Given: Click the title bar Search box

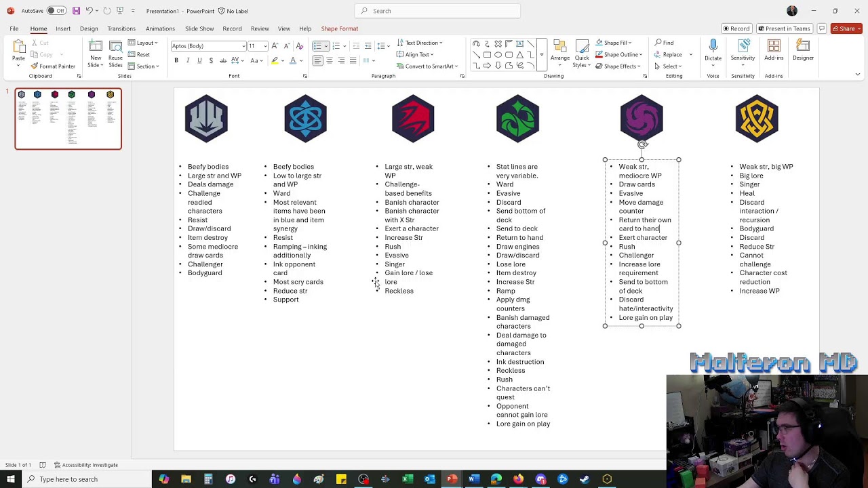Looking at the screenshot, I should [x=437, y=11].
